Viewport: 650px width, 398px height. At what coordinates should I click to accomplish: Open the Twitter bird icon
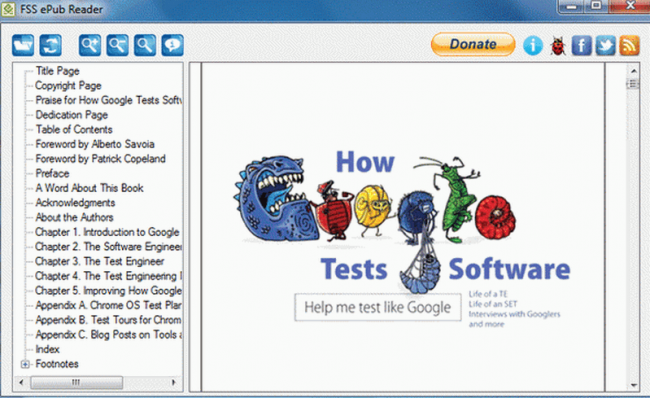point(605,45)
